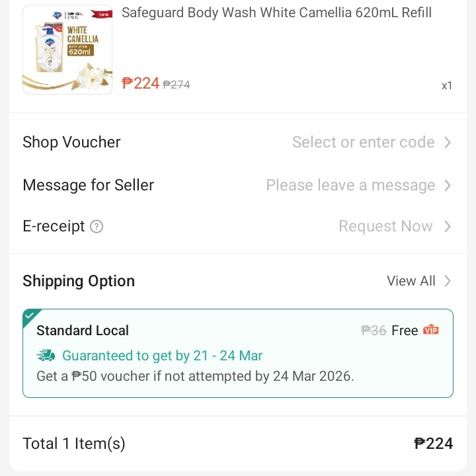Open Shop Voucher chevron arrow
Screen dimensions: 476x476
(x=448, y=142)
